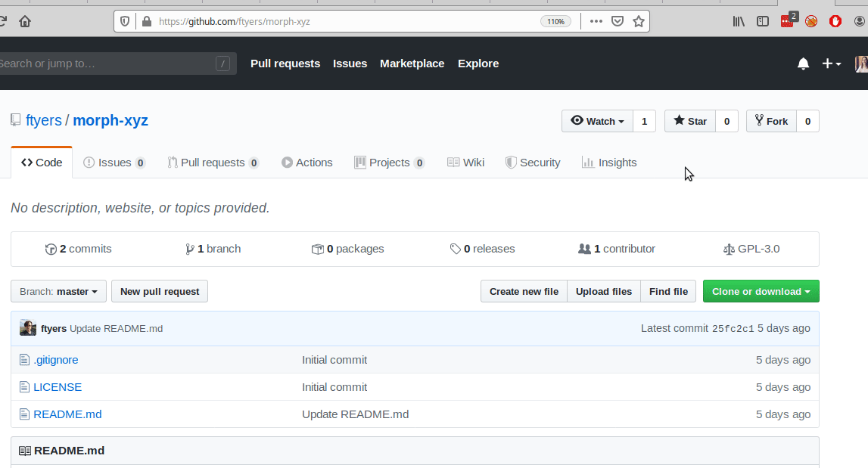Open Pull requests in top navigation
The image size is (868, 468).
[285, 64]
